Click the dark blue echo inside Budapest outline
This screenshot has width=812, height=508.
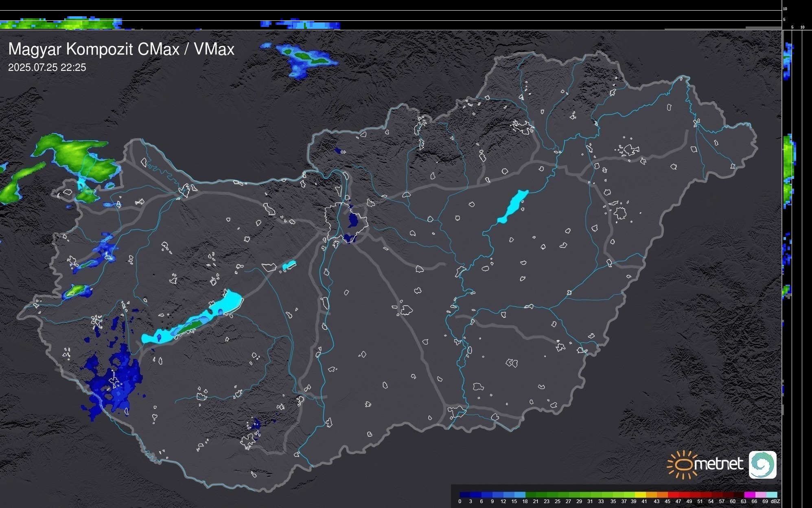352,220
